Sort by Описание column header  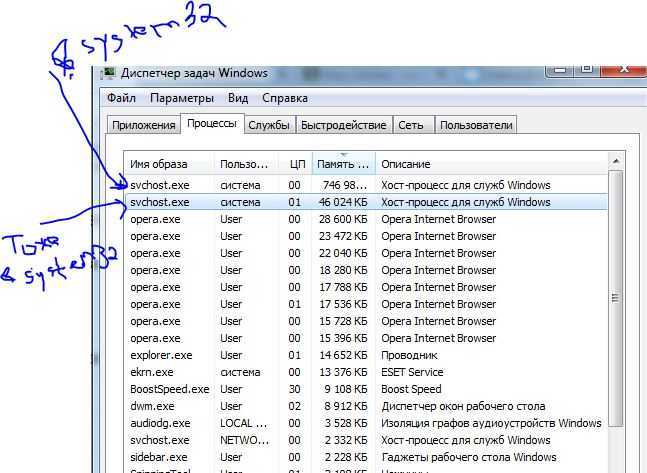(x=491, y=164)
